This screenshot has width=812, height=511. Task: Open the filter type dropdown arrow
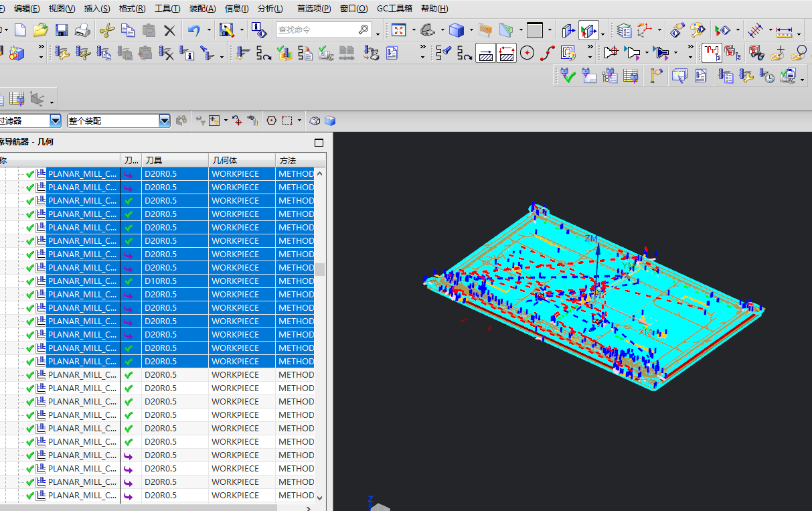pyautogui.click(x=56, y=121)
